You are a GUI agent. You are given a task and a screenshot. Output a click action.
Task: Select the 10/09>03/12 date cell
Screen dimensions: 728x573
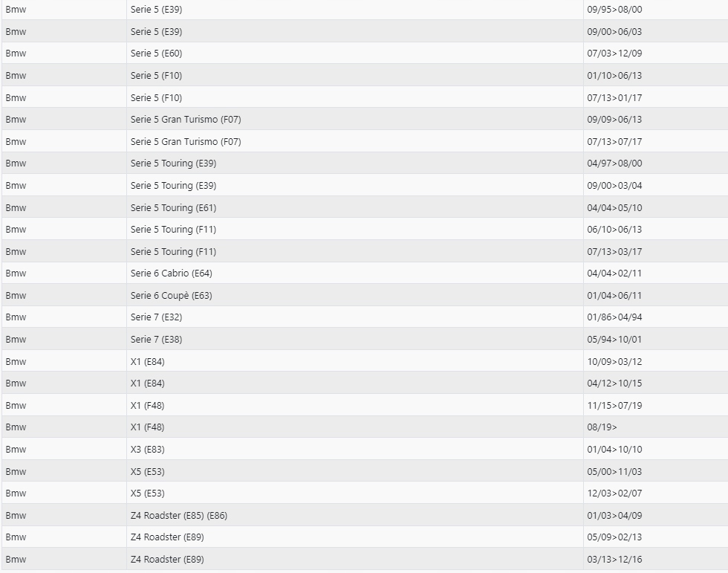point(614,361)
